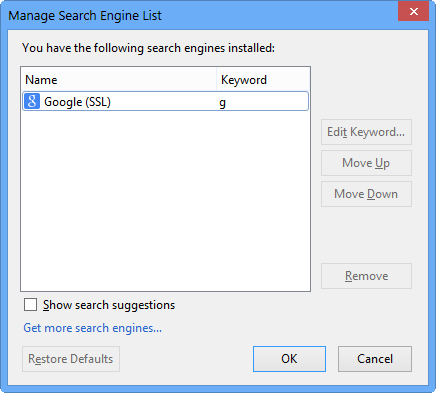Remove the selected search engine
The height and width of the screenshot is (393, 436).
pyautogui.click(x=366, y=276)
